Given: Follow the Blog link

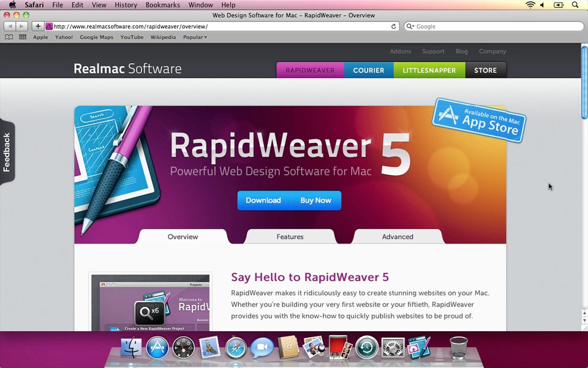Looking at the screenshot, I should tap(462, 52).
